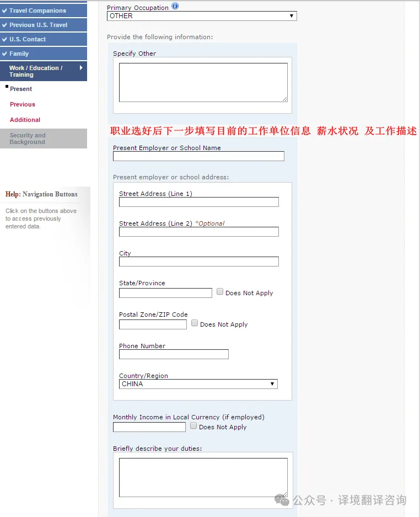Select the Present subsection link

(21, 89)
